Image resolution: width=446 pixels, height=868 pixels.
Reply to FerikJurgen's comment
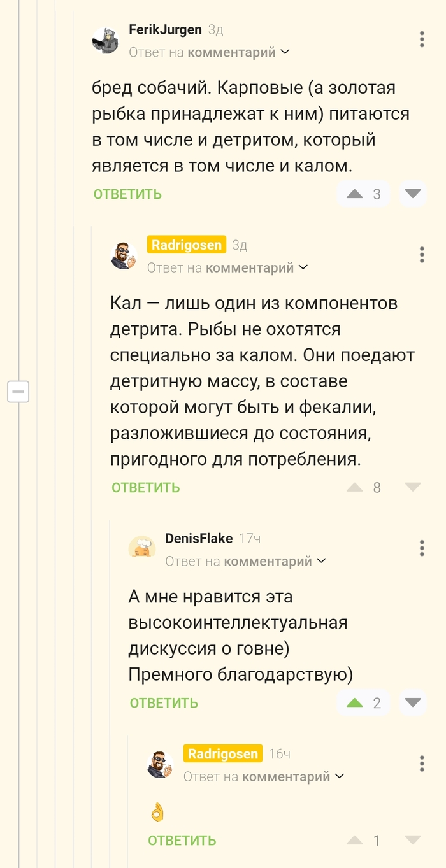pos(127,194)
